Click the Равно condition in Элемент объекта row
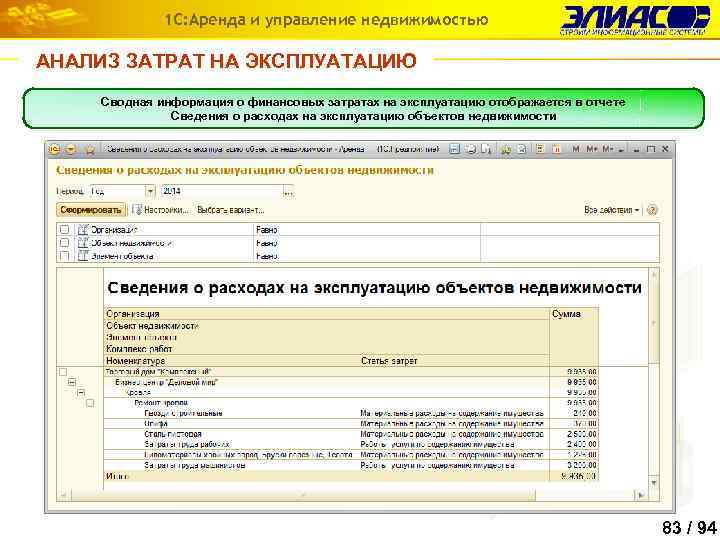The height and width of the screenshot is (540, 720). tap(267, 256)
